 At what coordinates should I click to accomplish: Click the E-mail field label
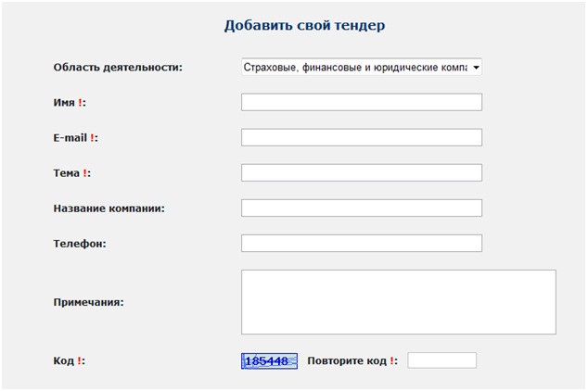pyautogui.click(x=70, y=138)
